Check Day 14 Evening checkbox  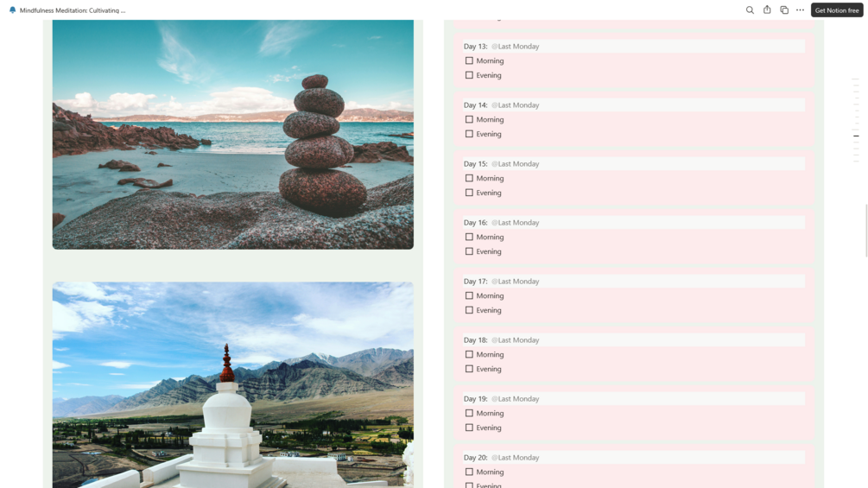(x=469, y=134)
